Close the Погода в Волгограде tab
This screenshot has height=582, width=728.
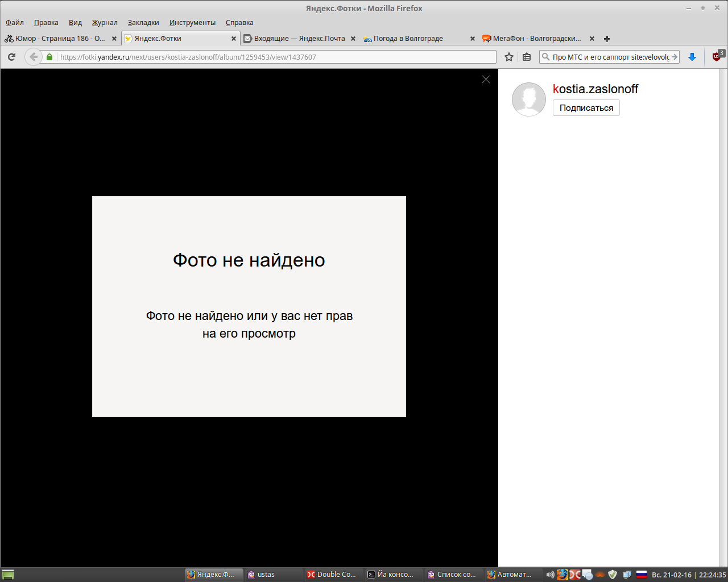point(473,39)
